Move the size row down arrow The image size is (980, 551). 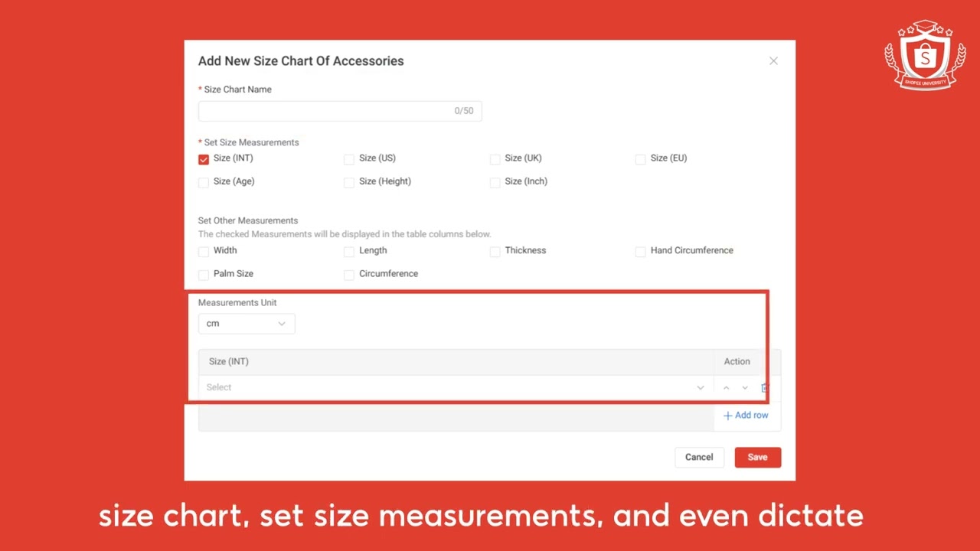[745, 388]
